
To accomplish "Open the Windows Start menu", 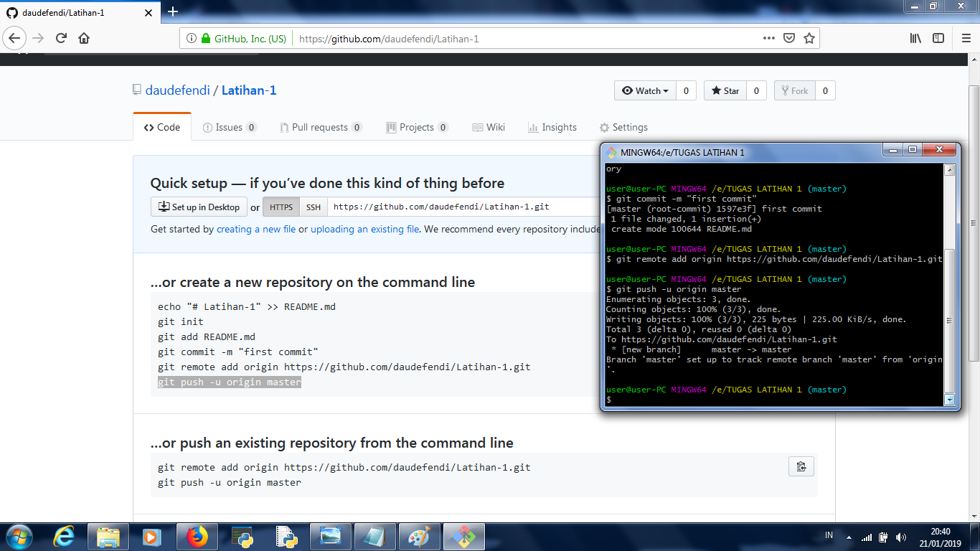I will tap(19, 536).
